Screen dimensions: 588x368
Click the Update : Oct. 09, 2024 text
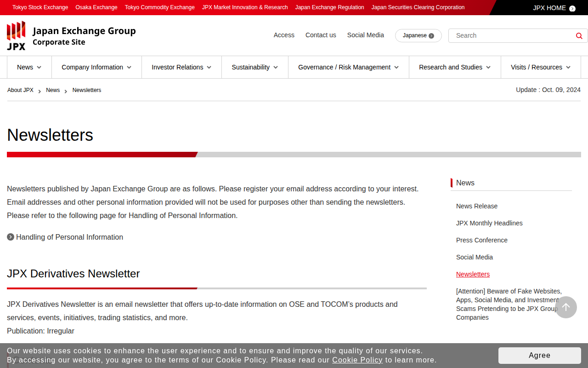click(548, 90)
